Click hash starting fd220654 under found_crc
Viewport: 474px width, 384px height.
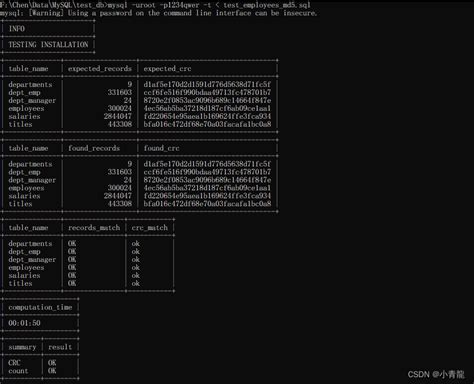coord(207,196)
